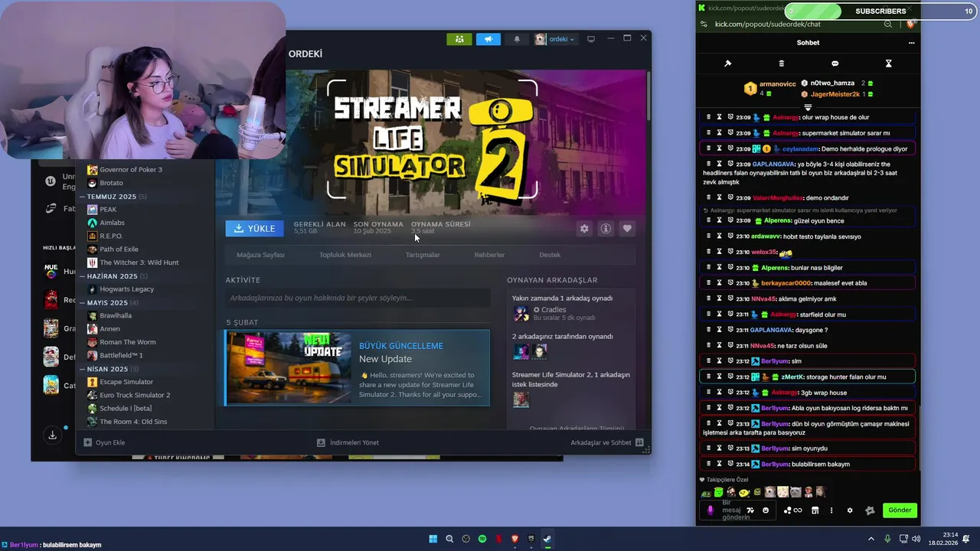Open chat settings gear icon

[850, 510]
